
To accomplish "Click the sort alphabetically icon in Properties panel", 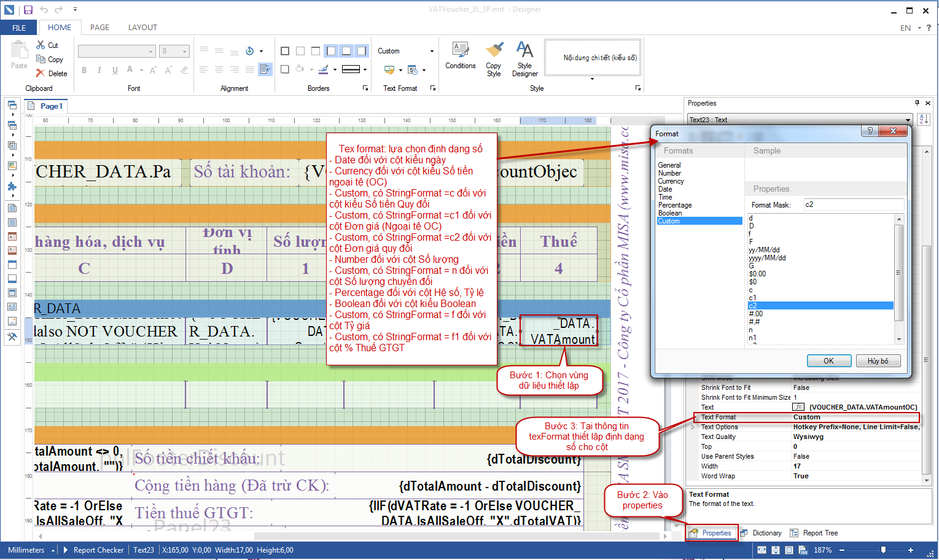I will click(924, 120).
